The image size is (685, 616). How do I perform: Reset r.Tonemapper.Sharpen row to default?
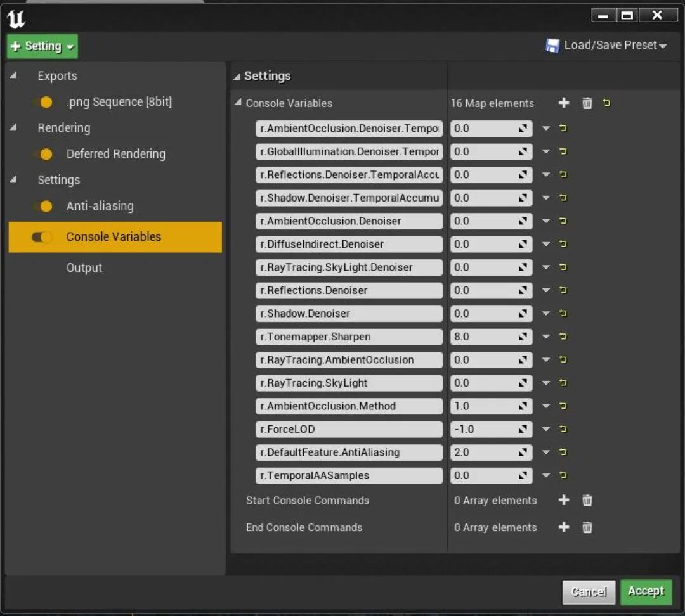[x=563, y=336]
